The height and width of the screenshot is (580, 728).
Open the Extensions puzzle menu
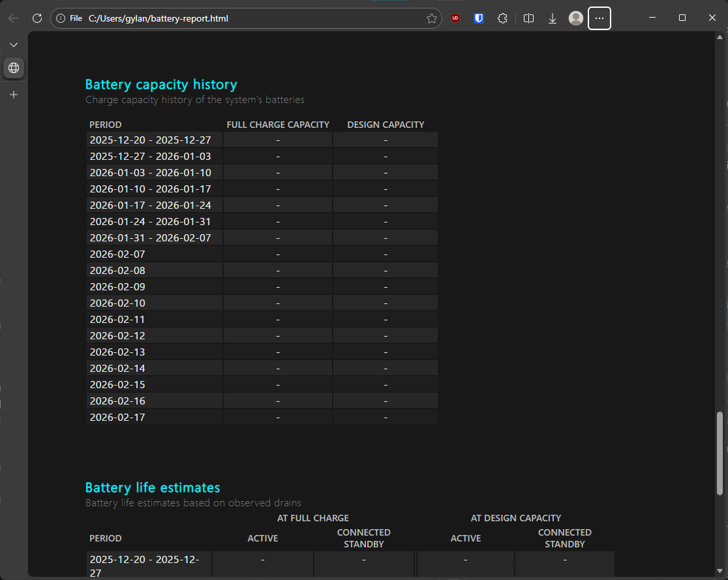tap(502, 18)
